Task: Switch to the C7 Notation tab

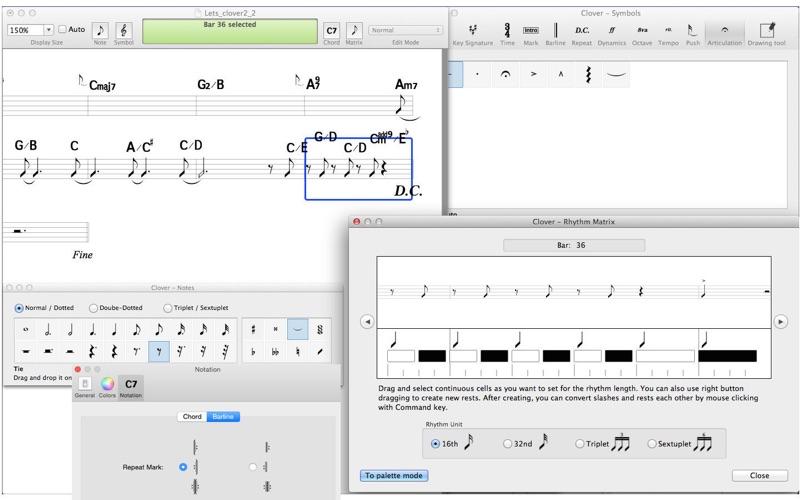Action: click(x=131, y=388)
